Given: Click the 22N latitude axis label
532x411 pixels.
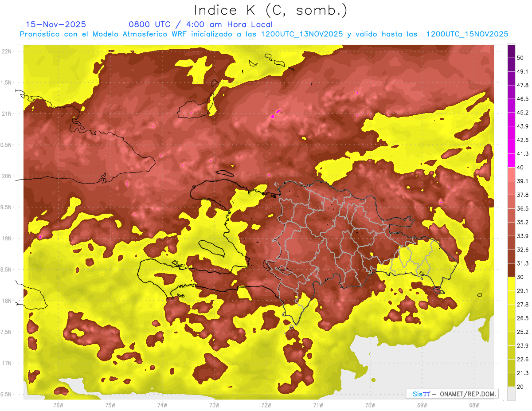Looking at the screenshot, I should pos(7,51).
